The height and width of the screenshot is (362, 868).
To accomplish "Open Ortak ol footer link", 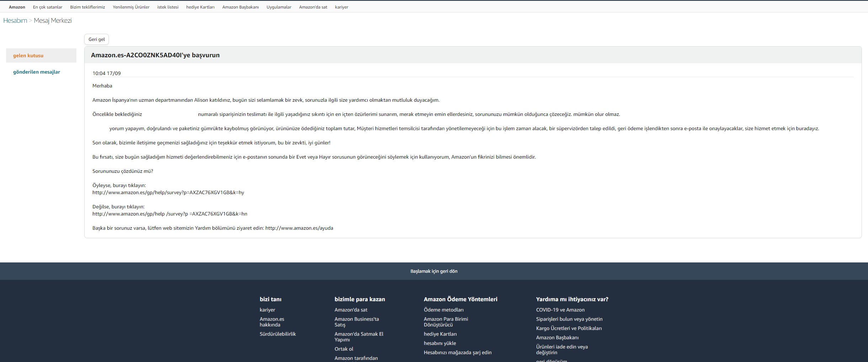I will click(x=344, y=349).
